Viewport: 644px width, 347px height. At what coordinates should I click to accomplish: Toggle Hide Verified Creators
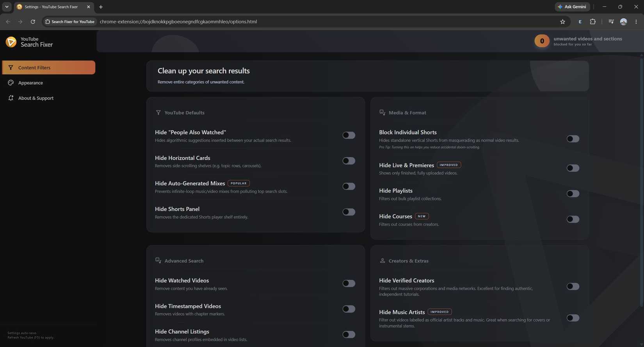pyautogui.click(x=573, y=286)
